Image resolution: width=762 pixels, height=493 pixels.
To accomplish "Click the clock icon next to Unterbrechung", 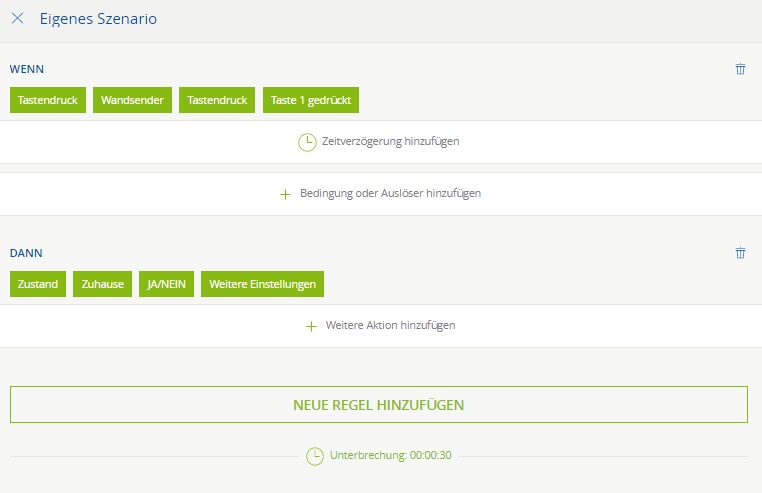I will (315, 456).
